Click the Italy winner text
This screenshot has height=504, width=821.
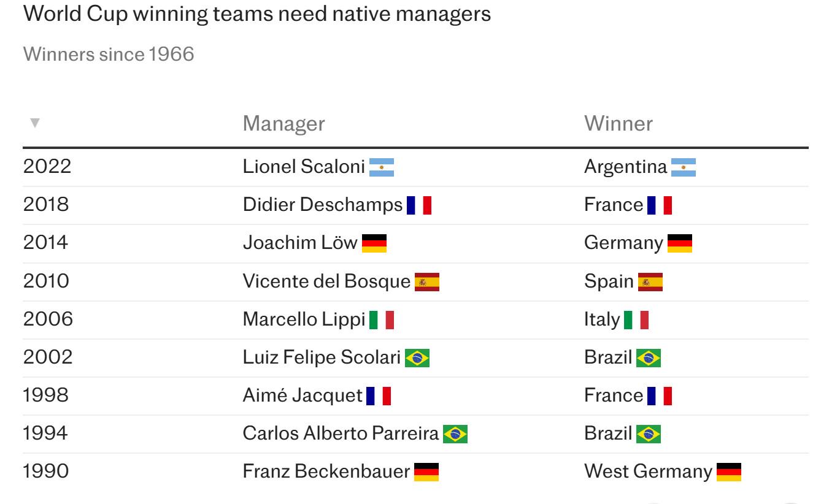(x=602, y=319)
